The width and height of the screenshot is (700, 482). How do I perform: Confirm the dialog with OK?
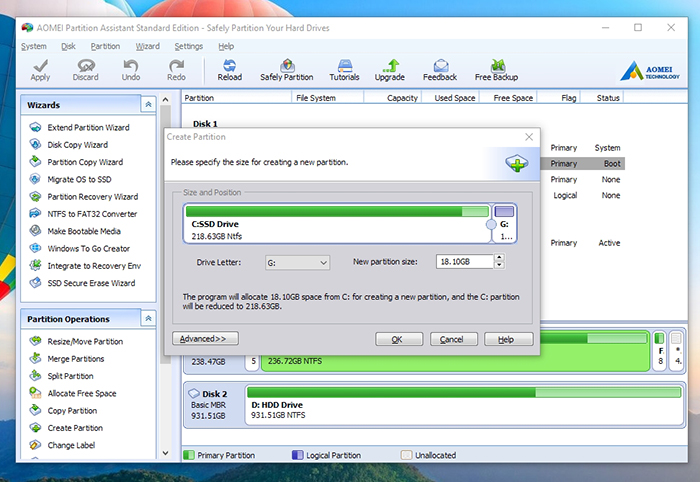(x=399, y=339)
